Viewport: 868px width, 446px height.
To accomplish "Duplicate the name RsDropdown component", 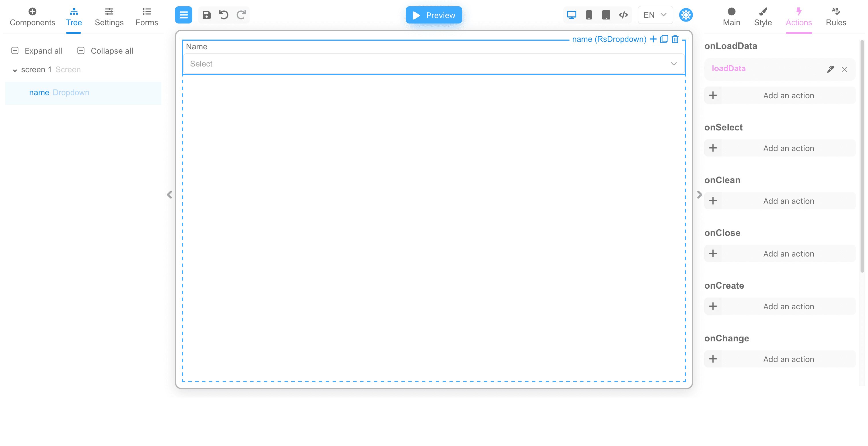I will (664, 39).
